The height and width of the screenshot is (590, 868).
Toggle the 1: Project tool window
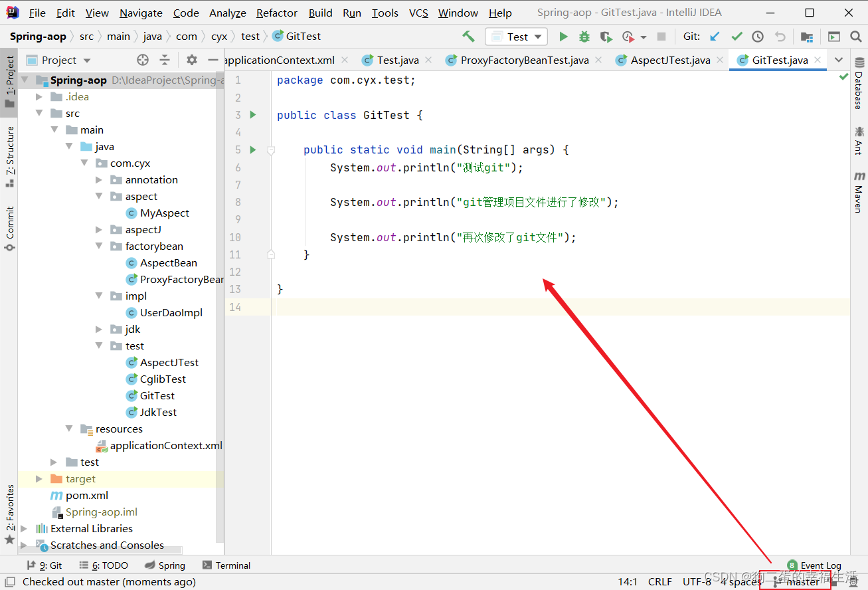pyautogui.click(x=9, y=82)
